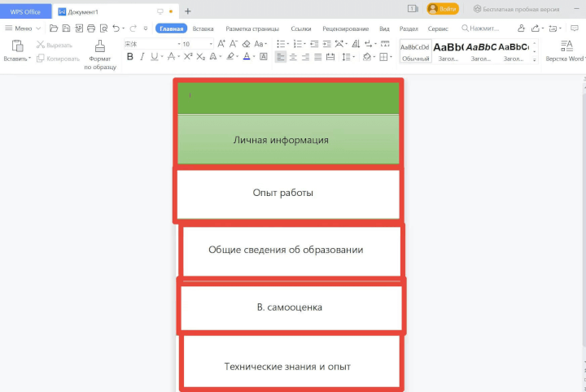586x392 pixels.
Task: Click the Войти sign-in button
Action: coord(443,9)
